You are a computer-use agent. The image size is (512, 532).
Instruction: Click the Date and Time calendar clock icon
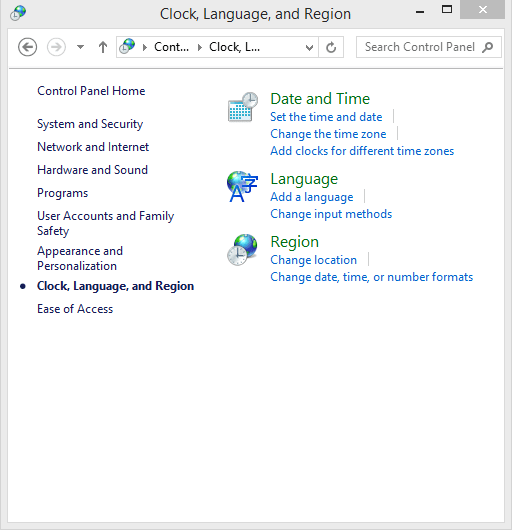pyautogui.click(x=243, y=107)
